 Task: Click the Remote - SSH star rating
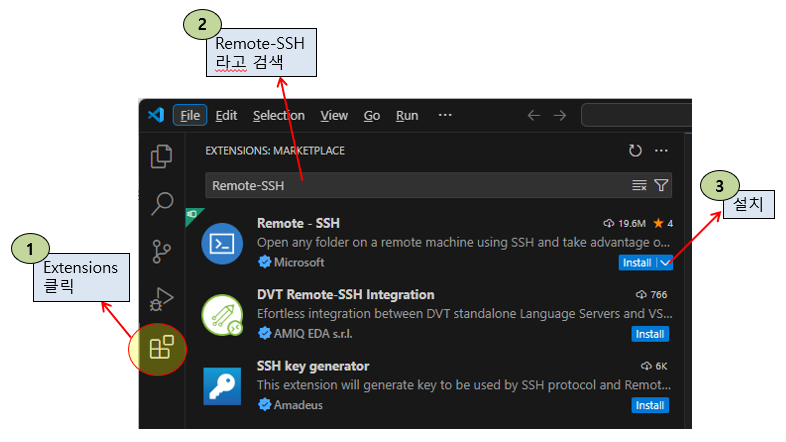coord(663,224)
